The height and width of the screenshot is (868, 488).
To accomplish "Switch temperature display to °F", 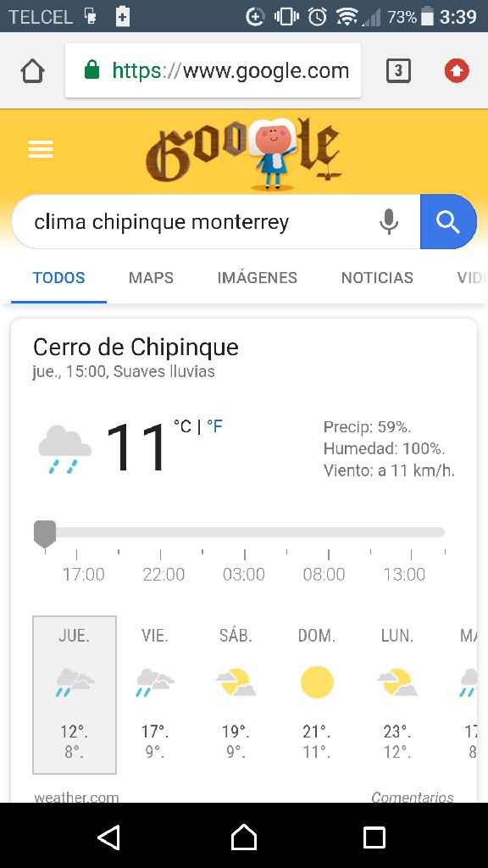I will (214, 426).
